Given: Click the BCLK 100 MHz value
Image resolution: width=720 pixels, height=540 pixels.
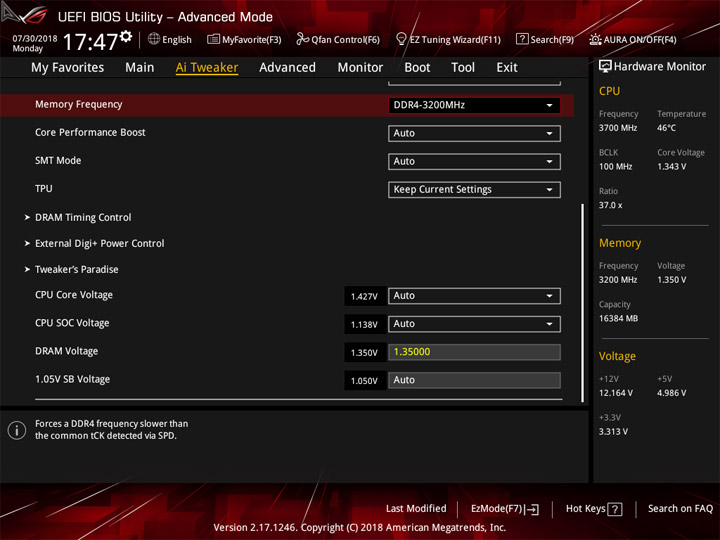Looking at the screenshot, I should point(615,167).
